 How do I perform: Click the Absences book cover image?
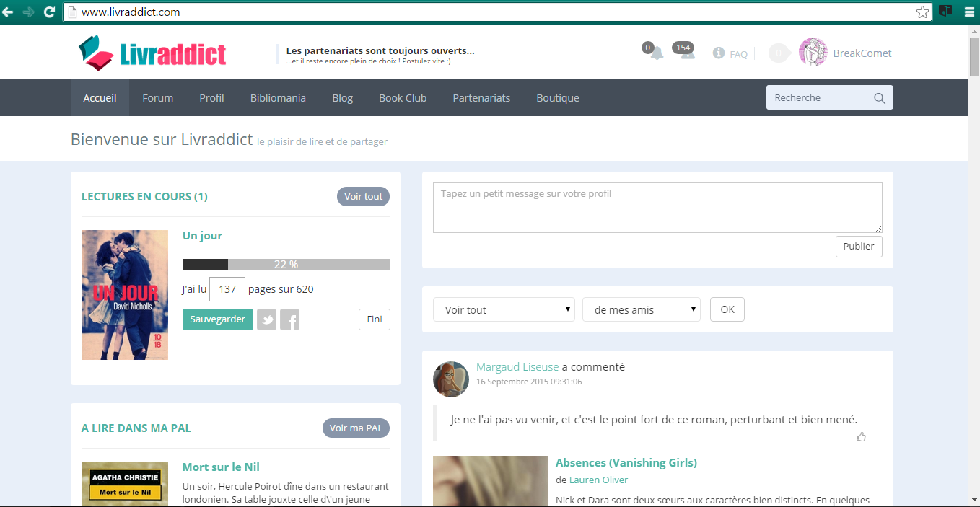[x=491, y=481]
